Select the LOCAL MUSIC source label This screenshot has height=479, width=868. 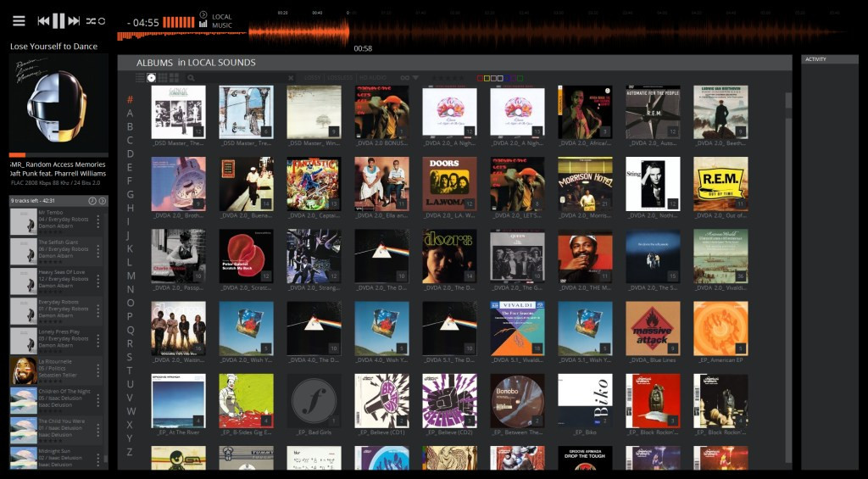(x=222, y=21)
